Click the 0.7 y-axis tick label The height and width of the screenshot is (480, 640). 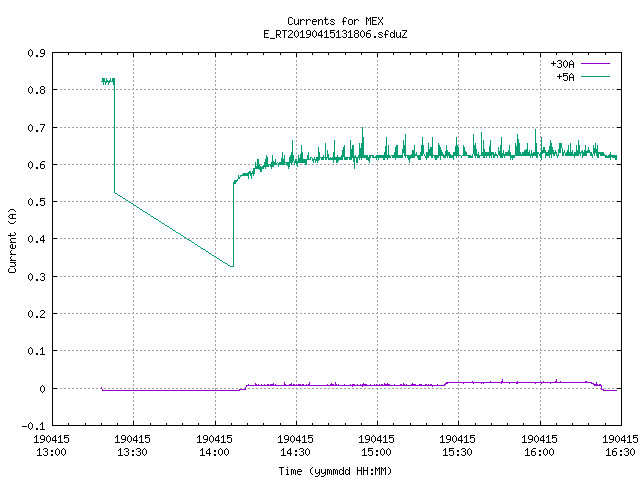36,128
